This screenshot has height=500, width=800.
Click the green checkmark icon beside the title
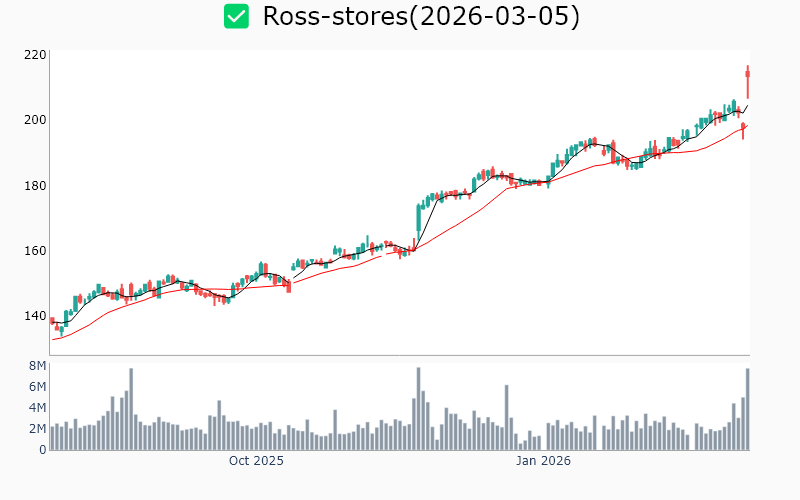[236, 16]
